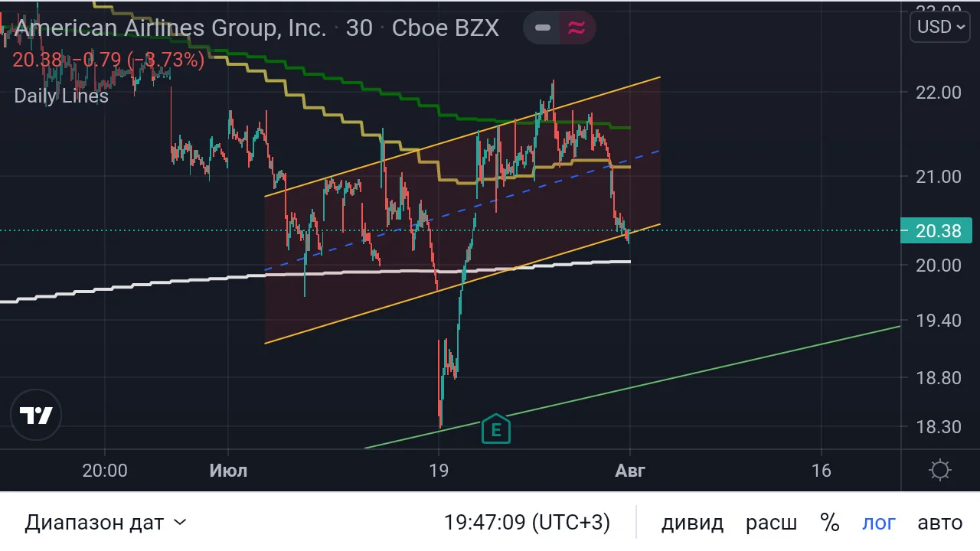The width and height of the screenshot is (980, 551).
Task: Click the 19 date label on time axis
Action: point(438,470)
